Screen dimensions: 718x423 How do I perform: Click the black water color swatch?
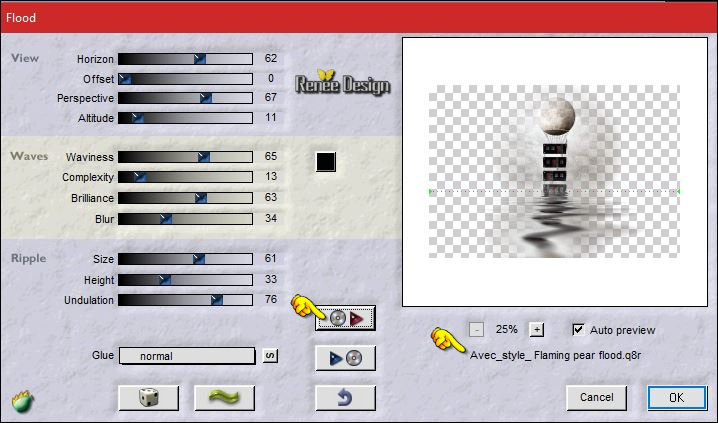326,162
